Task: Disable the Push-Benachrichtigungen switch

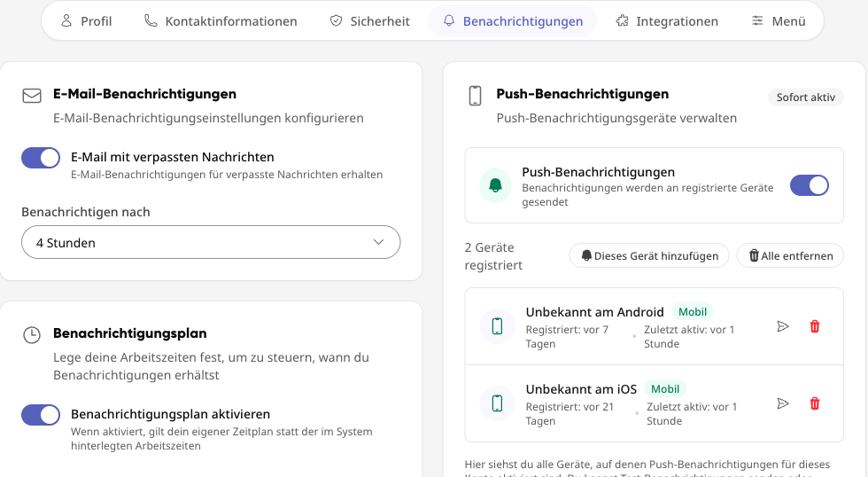Action: tap(810, 185)
